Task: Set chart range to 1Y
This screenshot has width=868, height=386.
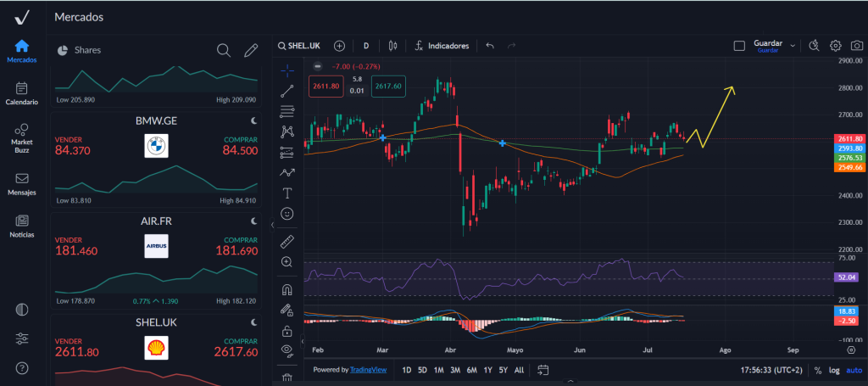Action: [x=487, y=370]
